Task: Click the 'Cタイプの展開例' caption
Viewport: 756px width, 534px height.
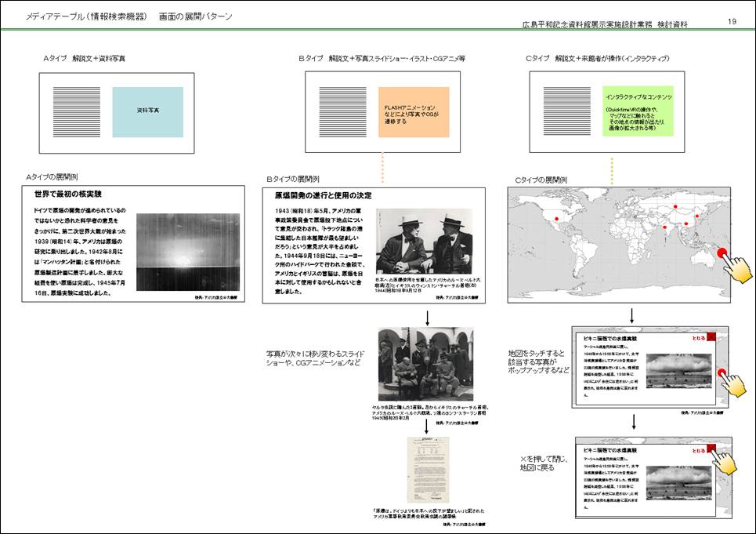Action: (x=541, y=180)
